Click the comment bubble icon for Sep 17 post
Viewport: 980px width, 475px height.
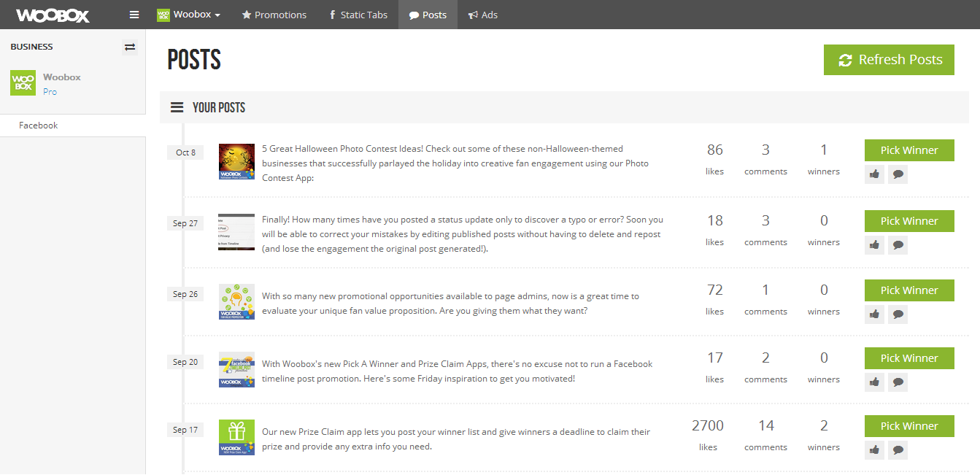pyautogui.click(x=898, y=449)
